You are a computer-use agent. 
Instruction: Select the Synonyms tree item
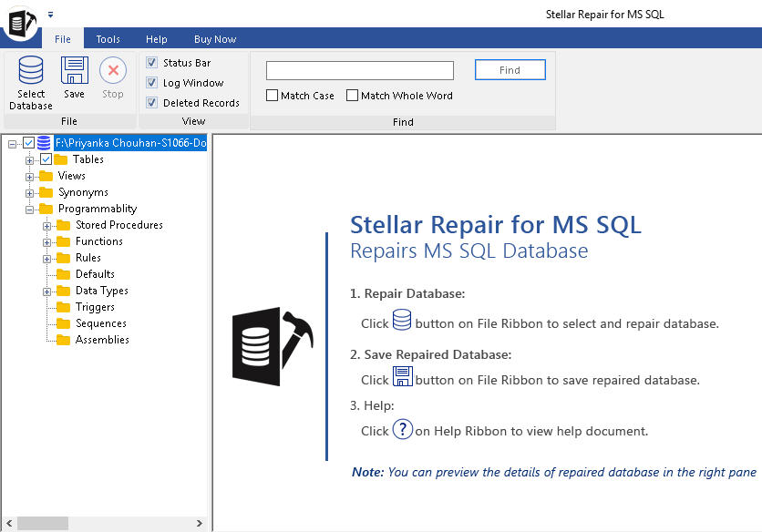83,192
